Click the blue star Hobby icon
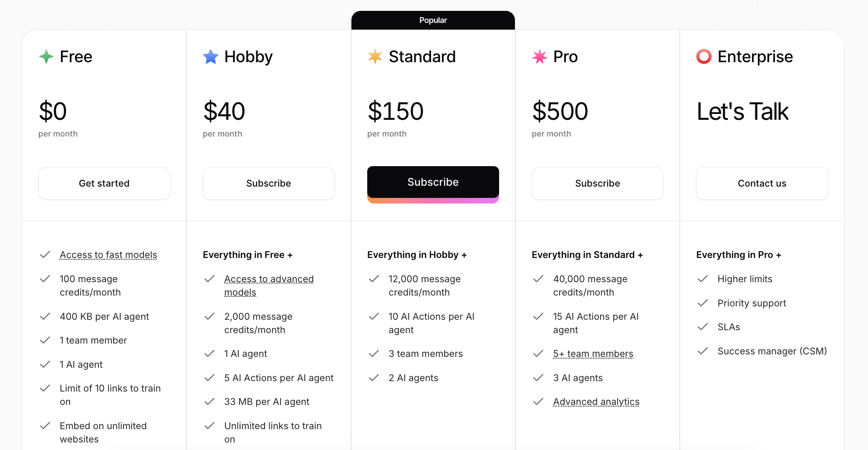Viewport: 868px width, 450px height. pyautogui.click(x=211, y=56)
